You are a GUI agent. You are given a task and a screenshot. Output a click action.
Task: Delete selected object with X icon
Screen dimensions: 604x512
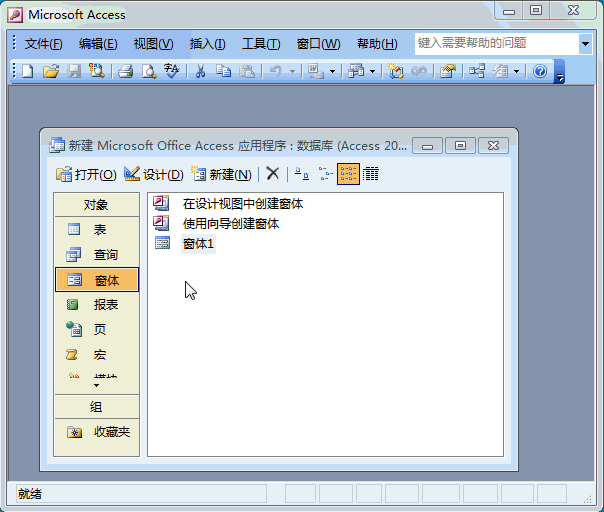273,174
